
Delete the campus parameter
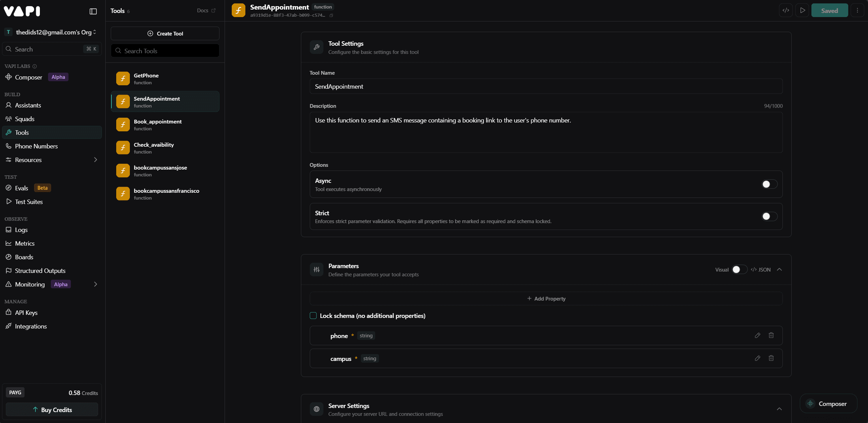pyautogui.click(x=771, y=358)
